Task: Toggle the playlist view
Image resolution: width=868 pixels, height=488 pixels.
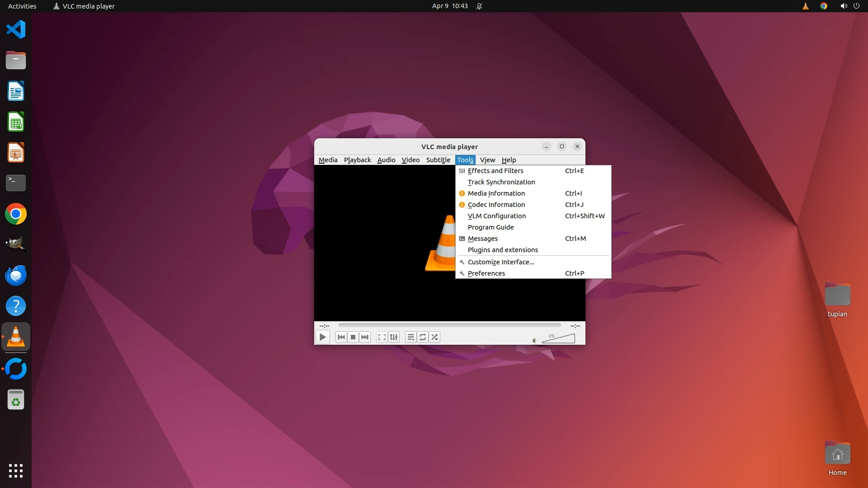Action: click(410, 337)
